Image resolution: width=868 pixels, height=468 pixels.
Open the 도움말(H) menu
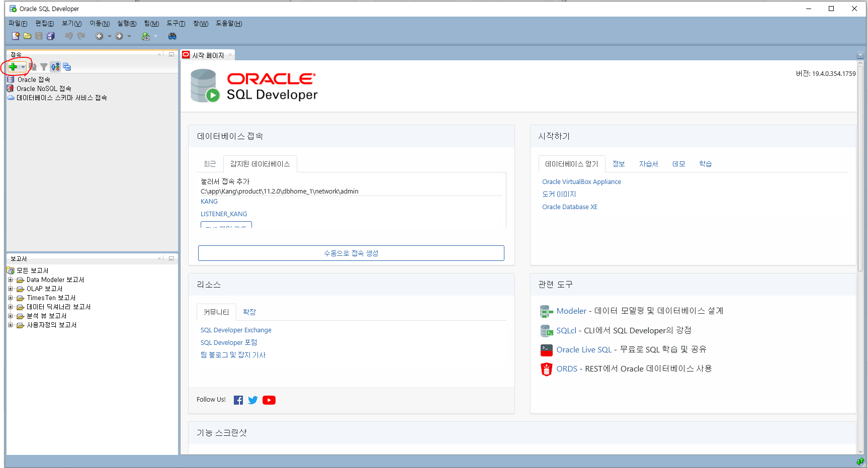(x=229, y=24)
